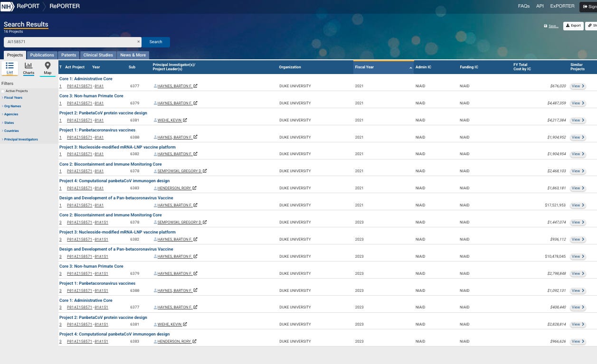Click the NIH logo icon

[x=7, y=6]
